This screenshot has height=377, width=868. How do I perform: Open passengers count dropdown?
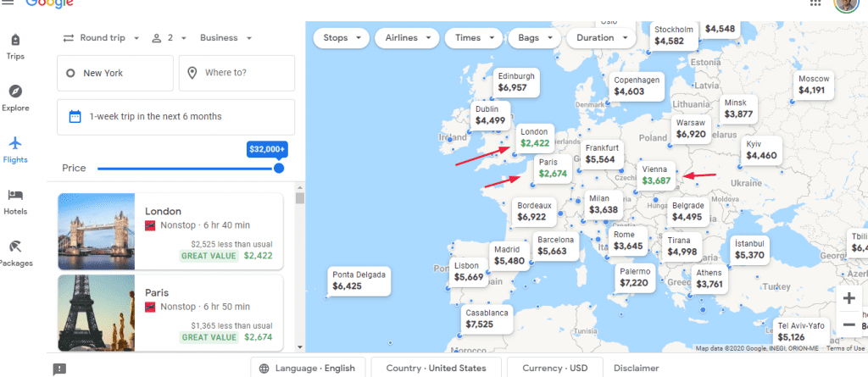pyautogui.click(x=170, y=37)
